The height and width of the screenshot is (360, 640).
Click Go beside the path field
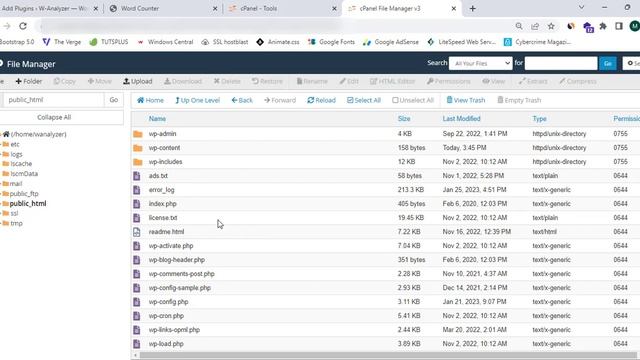(x=113, y=100)
